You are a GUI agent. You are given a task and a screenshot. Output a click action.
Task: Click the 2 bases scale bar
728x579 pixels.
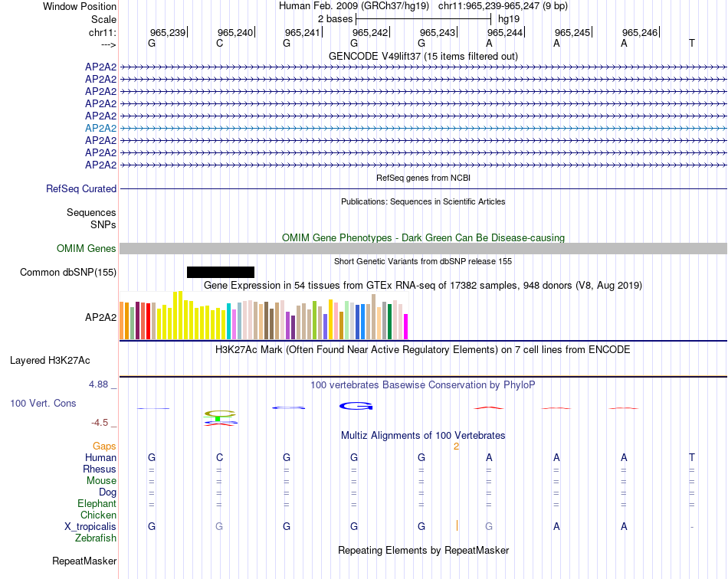(x=423, y=19)
